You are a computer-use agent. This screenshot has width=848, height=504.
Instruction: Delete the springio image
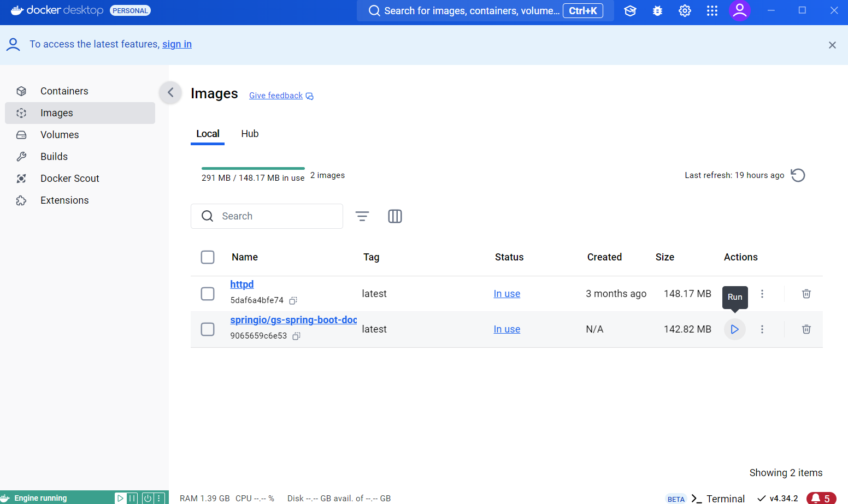click(806, 329)
